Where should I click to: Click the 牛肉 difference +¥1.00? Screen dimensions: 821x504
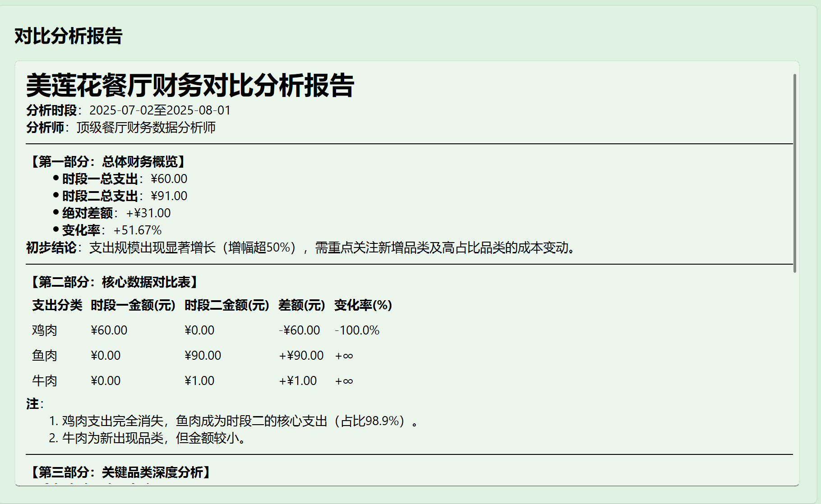pos(298,381)
